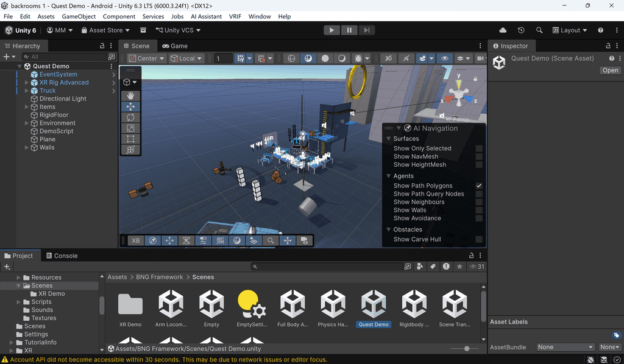Screen dimensions: 624x364
Task: Open the MM account dropdown
Action: (60, 30)
